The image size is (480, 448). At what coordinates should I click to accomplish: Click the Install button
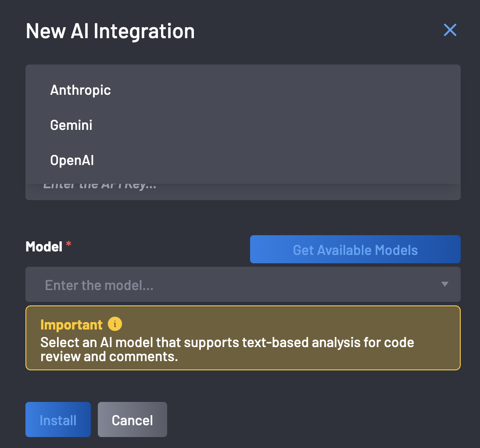point(58,420)
